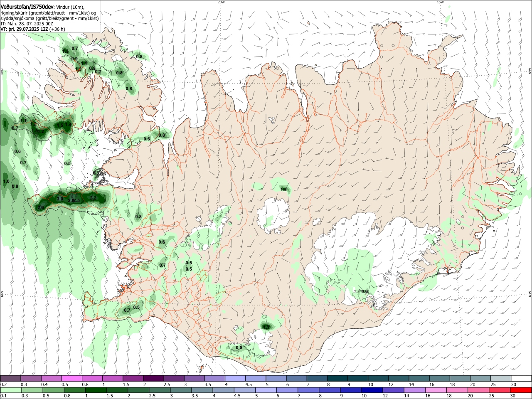Click the 1.3 value at the northwest tip

pos(65,51)
